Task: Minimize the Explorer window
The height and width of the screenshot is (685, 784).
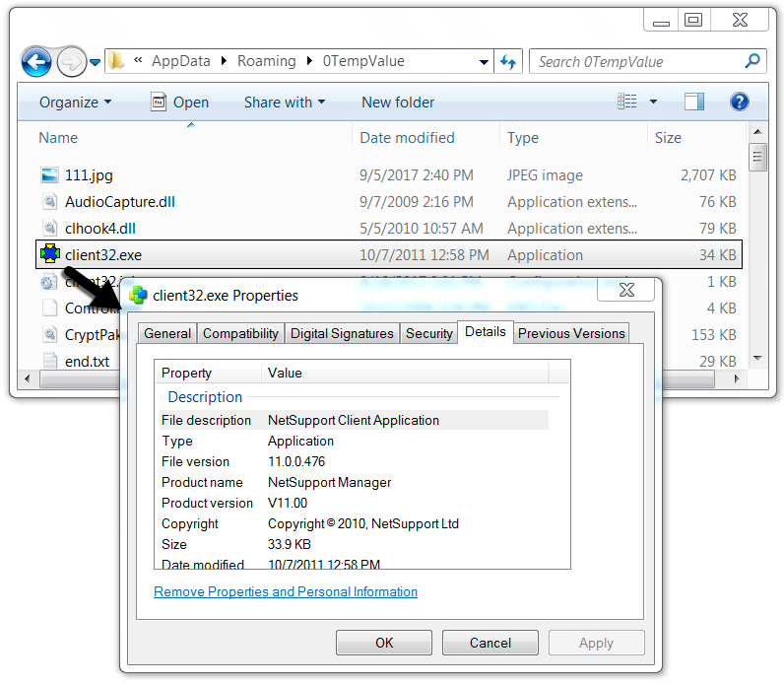Action: [x=661, y=20]
